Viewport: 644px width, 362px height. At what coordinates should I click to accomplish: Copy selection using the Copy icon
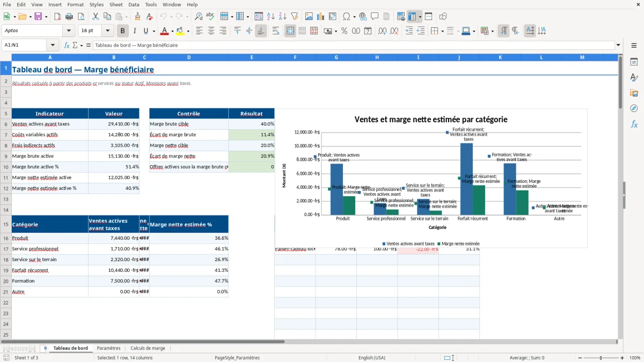click(107, 17)
